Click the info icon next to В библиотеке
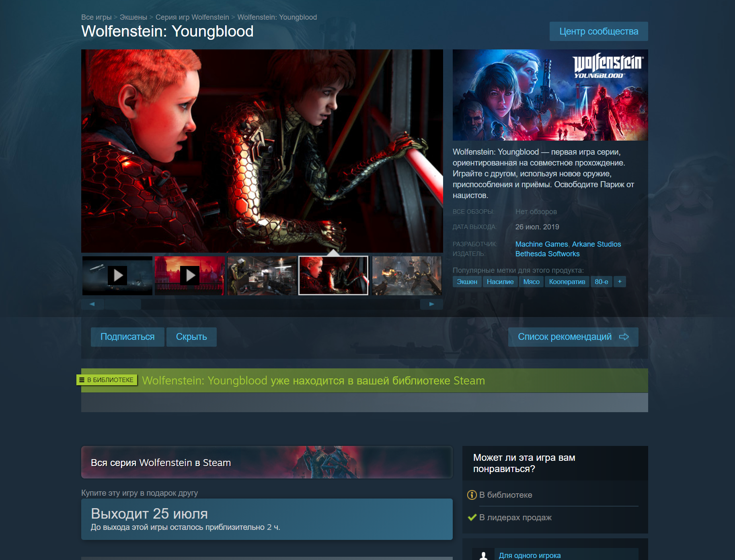This screenshot has width=735, height=560. (x=472, y=495)
